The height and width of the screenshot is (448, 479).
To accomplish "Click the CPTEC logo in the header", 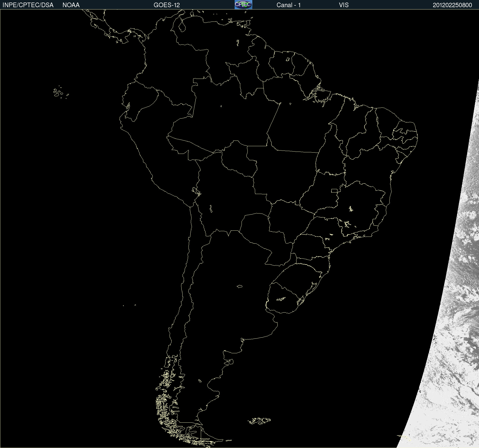I will pos(243,5).
